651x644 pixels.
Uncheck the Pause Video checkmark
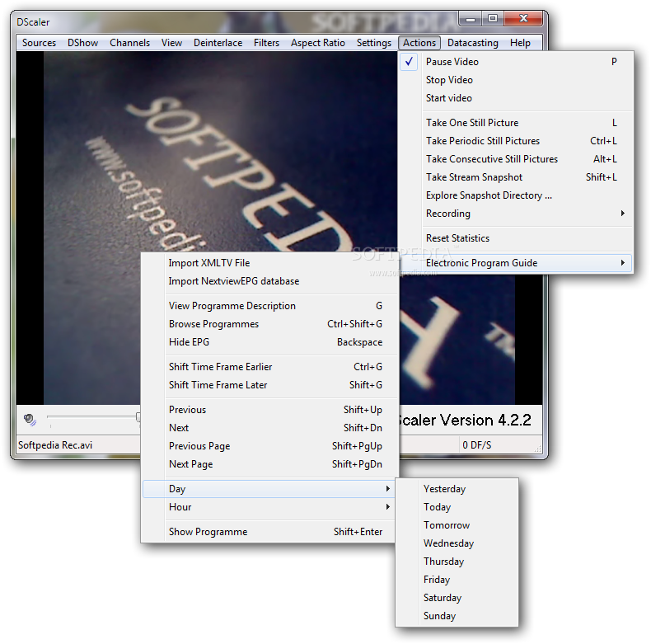click(410, 62)
